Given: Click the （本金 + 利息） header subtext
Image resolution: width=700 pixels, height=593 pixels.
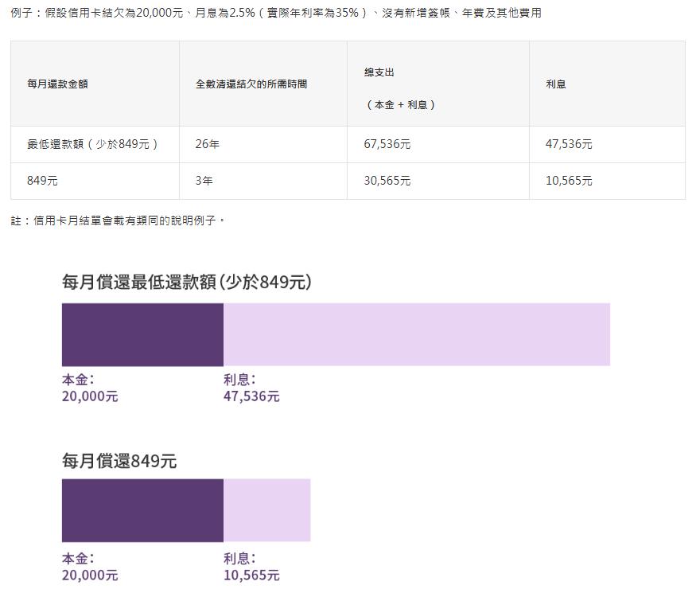Looking at the screenshot, I should [400, 104].
